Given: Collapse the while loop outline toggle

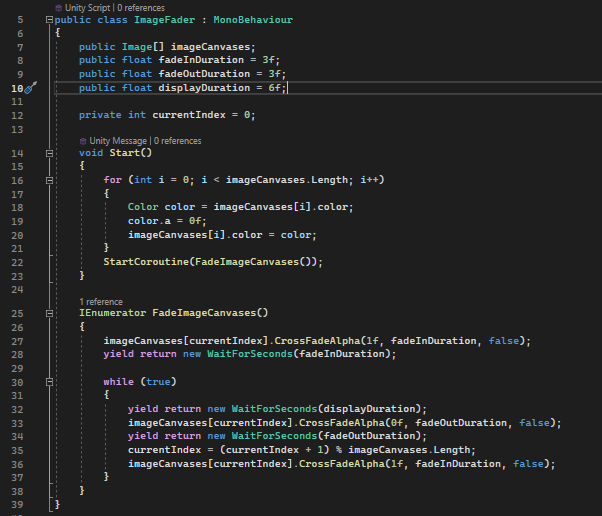Looking at the screenshot, I should coord(49,382).
